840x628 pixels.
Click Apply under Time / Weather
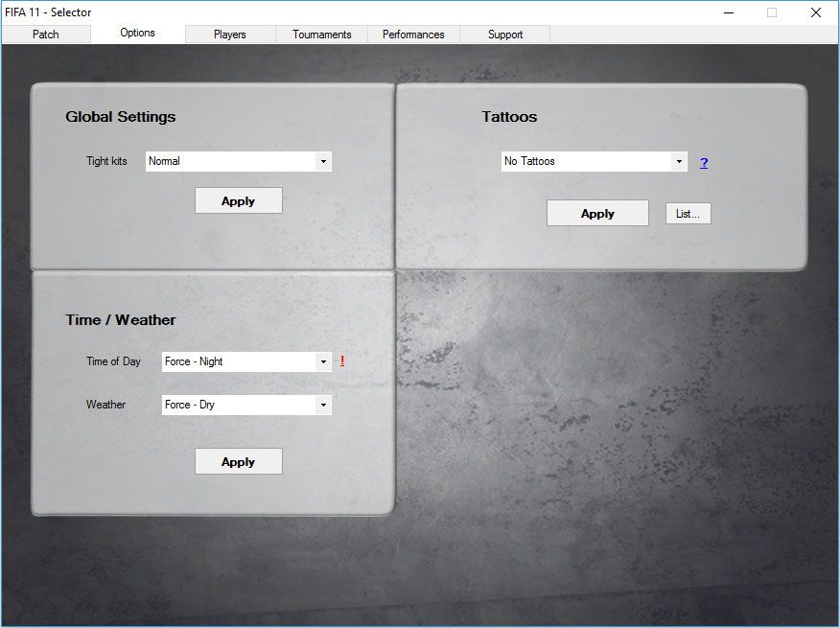tap(238, 461)
